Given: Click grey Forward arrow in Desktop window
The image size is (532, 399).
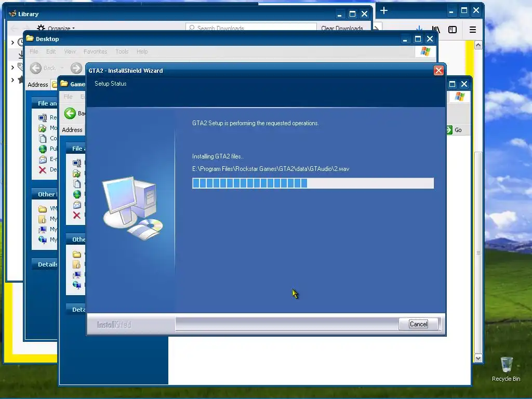Looking at the screenshot, I should (76, 68).
